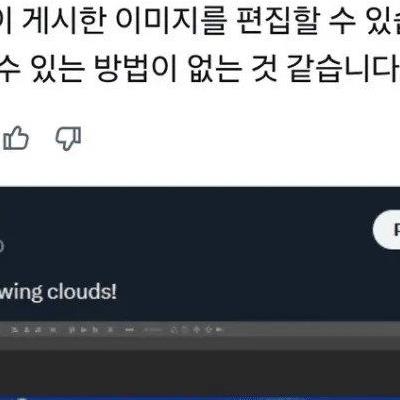Click the first icon in the embedded toolbar strip

pyautogui.click(x=14, y=330)
